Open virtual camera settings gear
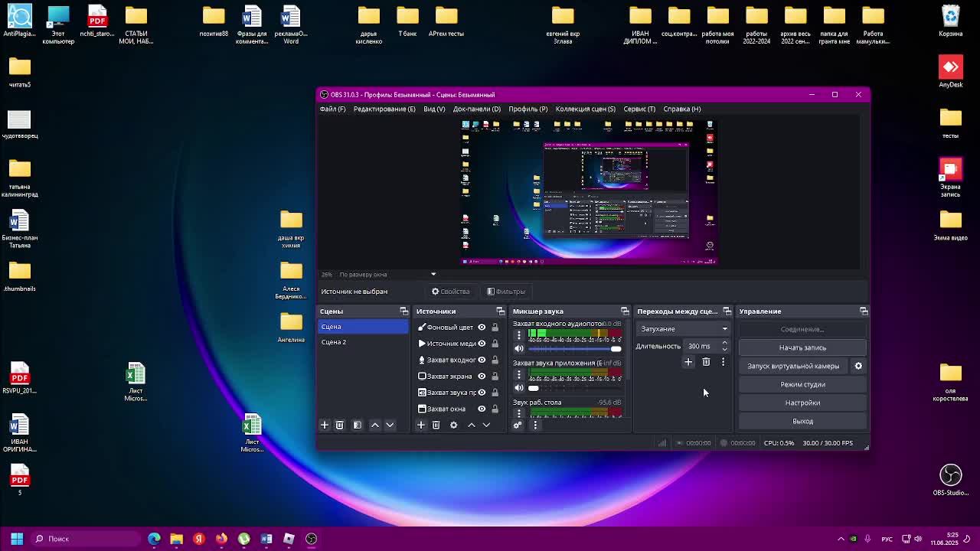 858,366
